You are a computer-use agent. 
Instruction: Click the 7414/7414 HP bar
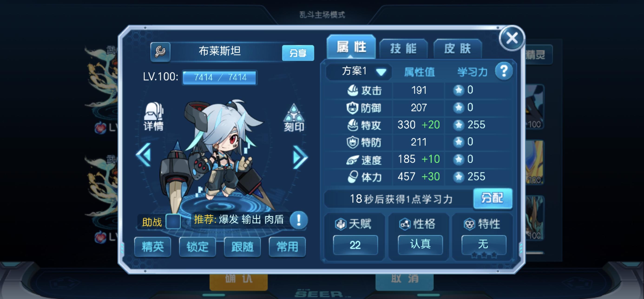(220, 78)
